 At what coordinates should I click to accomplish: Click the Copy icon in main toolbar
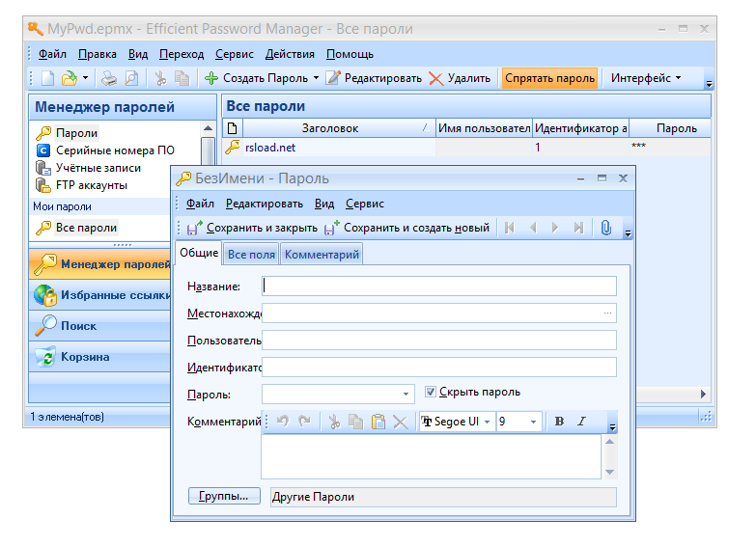pyautogui.click(x=182, y=78)
